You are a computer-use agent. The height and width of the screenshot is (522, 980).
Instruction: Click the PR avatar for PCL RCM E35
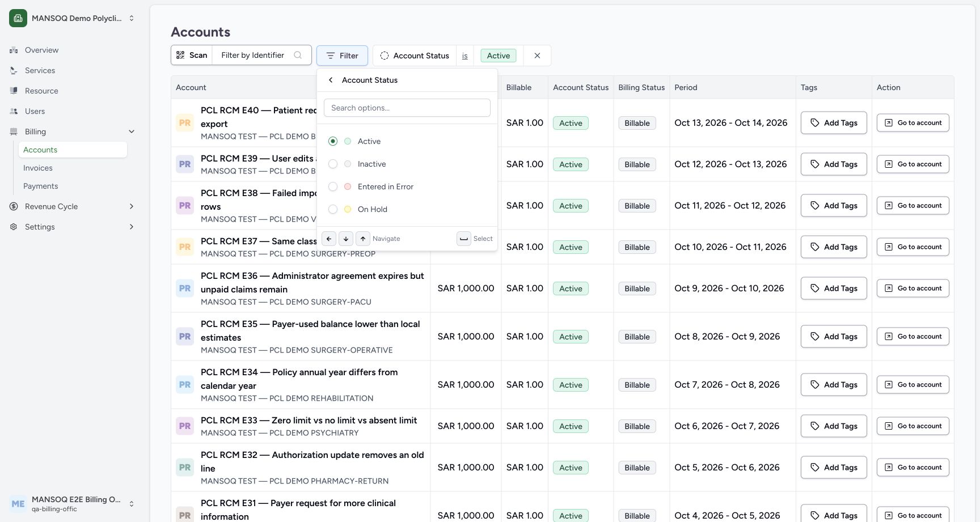pyautogui.click(x=185, y=337)
